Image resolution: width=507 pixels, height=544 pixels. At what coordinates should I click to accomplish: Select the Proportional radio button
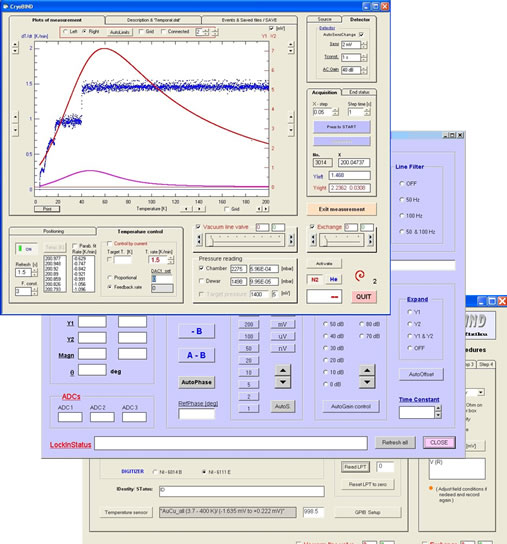pos(110,278)
